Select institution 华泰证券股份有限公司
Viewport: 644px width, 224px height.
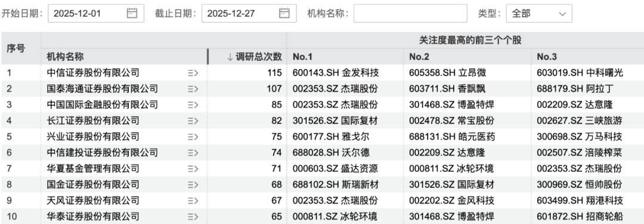93,216
